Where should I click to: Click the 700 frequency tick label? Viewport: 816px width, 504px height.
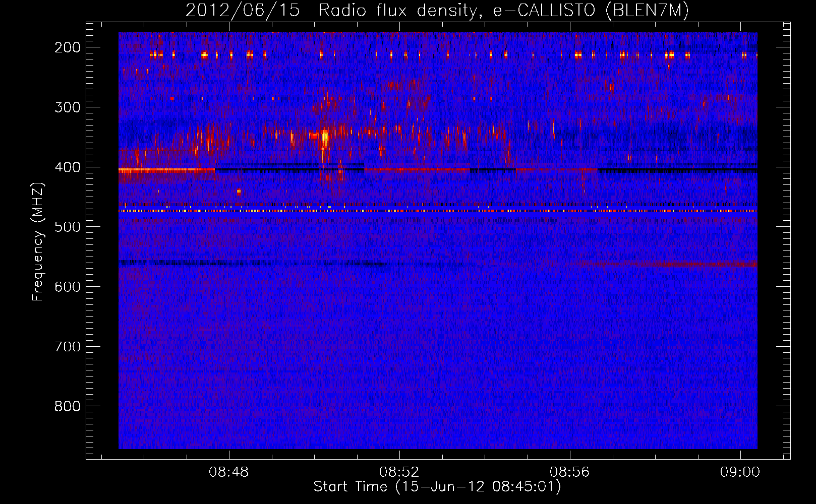67,346
